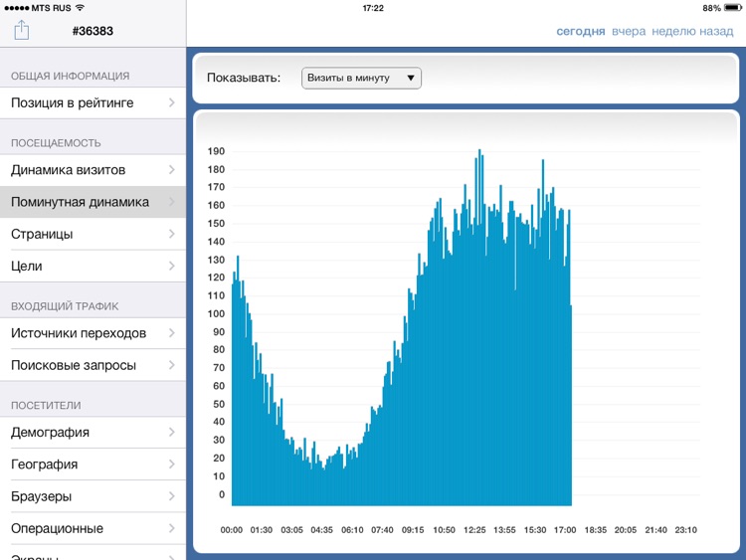Tap 'MTS RUS' carrier in status bar

click(51, 8)
